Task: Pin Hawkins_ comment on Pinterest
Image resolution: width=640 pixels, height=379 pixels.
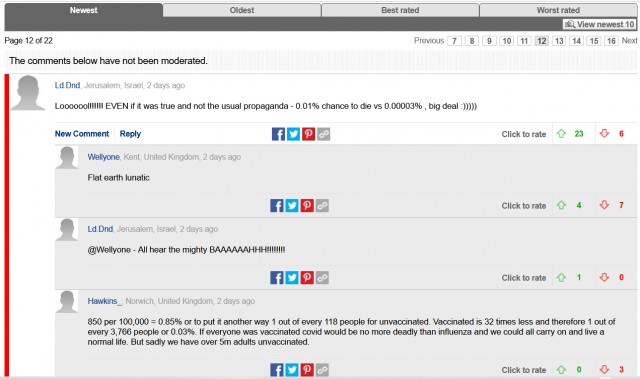Action: [307, 370]
